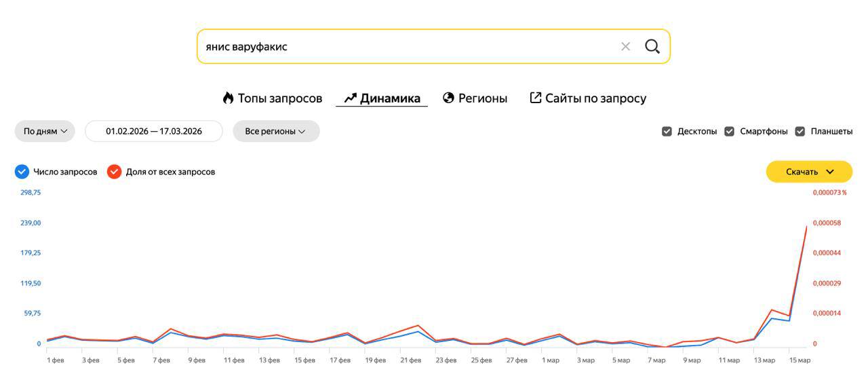Go to Сайты по запросу tab
This screenshot has width=868, height=372.
[x=595, y=98]
